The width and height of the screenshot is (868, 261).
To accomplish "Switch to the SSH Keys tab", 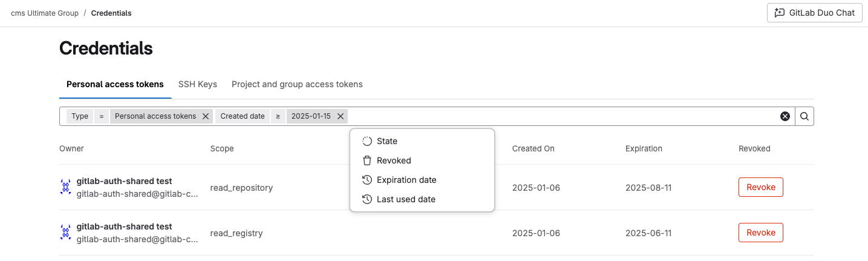I will (x=198, y=84).
